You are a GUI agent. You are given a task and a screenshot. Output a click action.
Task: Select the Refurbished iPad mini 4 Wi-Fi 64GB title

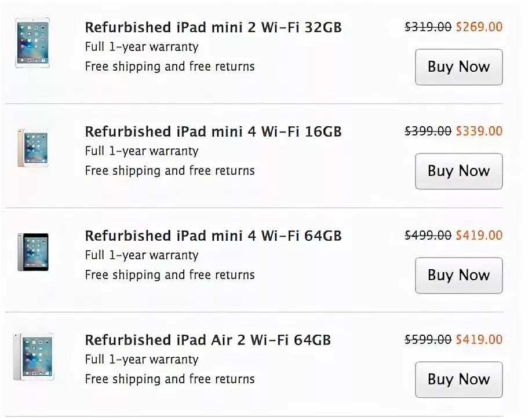point(213,236)
